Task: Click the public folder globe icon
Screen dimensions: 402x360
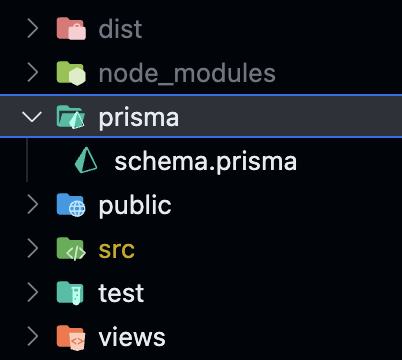Action: pos(71,205)
